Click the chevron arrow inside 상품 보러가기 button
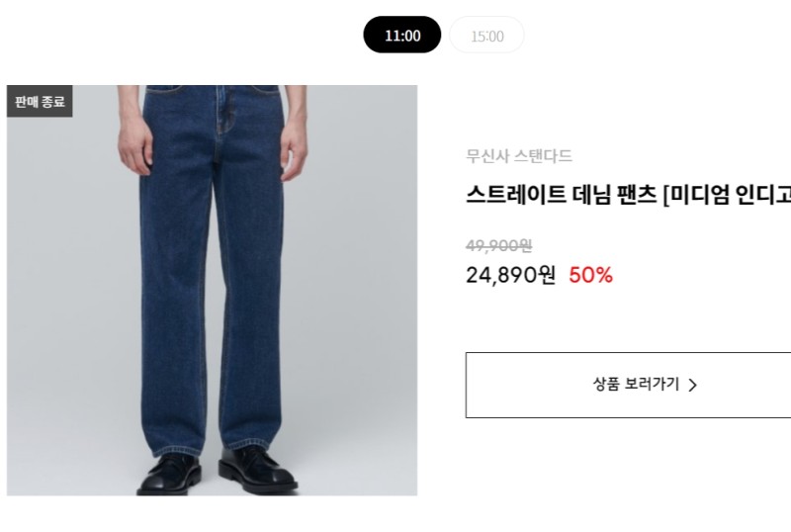Viewport: 791px width, 532px height. pyautogui.click(x=693, y=385)
